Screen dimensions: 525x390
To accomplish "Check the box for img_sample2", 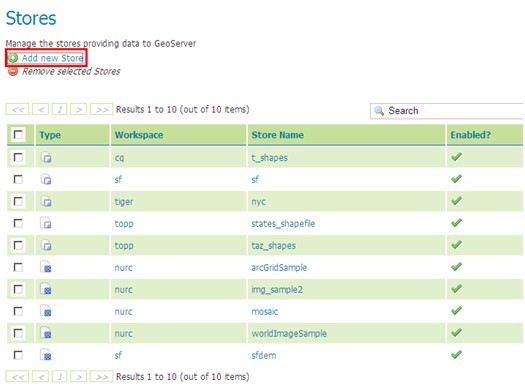I will click(x=18, y=289).
